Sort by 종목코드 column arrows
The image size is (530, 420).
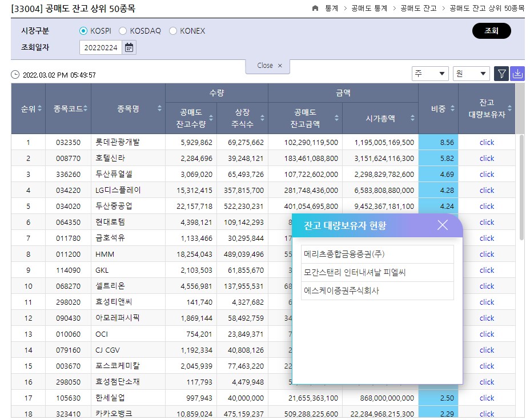(x=85, y=108)
